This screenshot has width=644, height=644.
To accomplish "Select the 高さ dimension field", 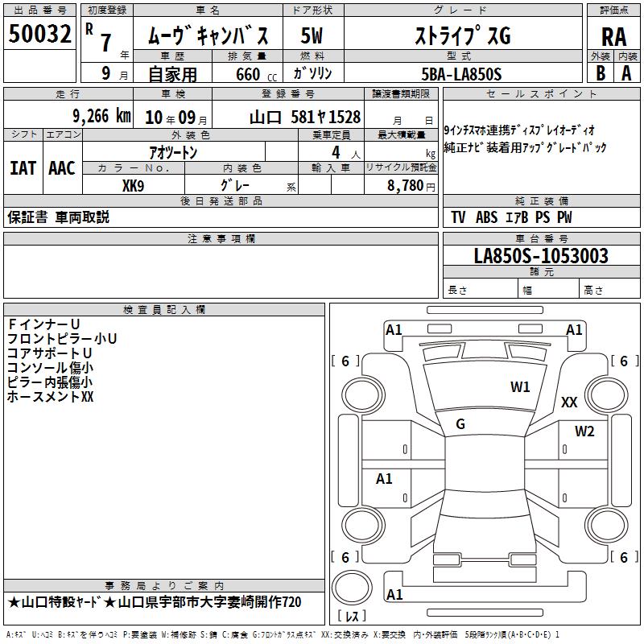I will point(610,288).
